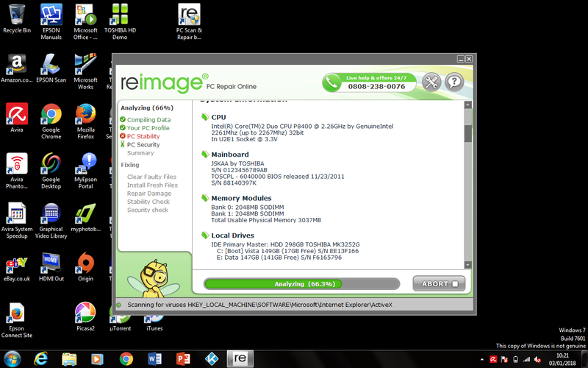Open iTunes desktop icon

(154, 323)
